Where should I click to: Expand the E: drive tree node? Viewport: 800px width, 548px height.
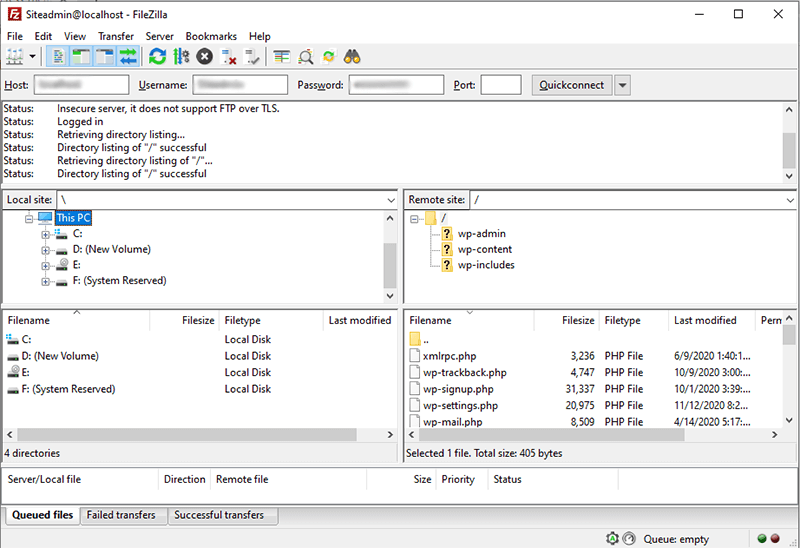45,266
